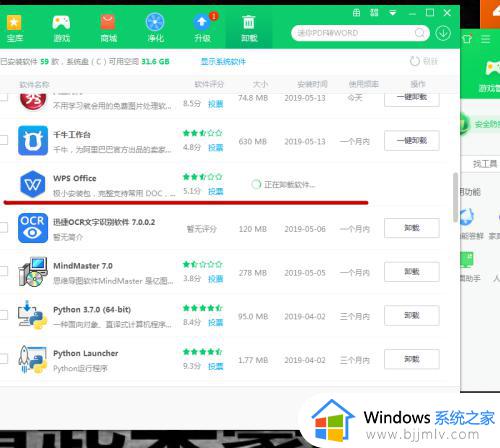The width and height of the screenshot is (500, 448).
Task: Click the grid icon in title bar
Action: [x=356, y=13]
